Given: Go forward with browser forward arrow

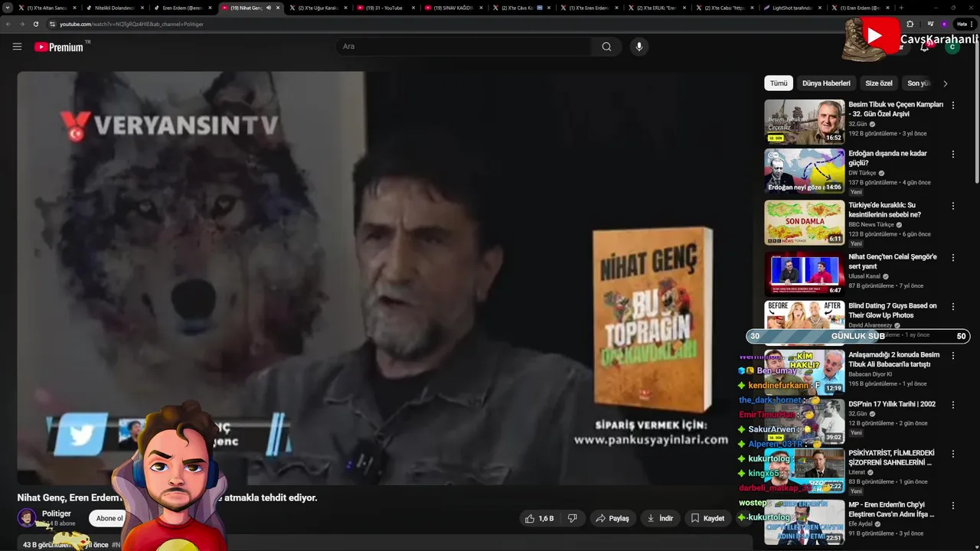Looking at the screenshot, I should (21, 24).
